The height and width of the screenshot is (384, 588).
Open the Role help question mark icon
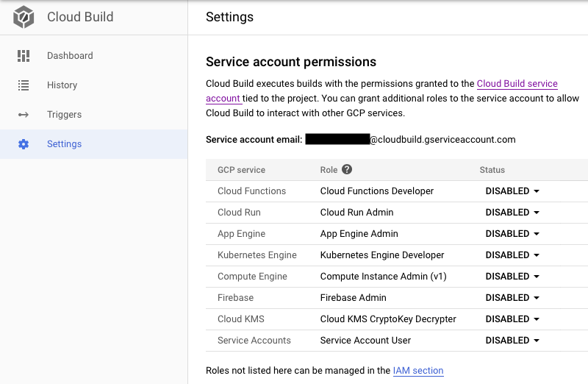347,170
